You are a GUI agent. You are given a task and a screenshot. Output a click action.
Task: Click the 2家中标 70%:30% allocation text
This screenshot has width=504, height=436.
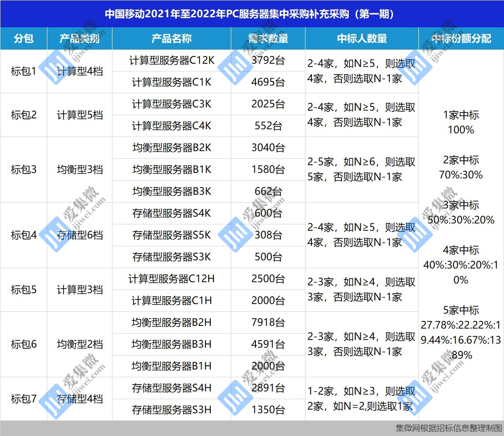tap(461, 167)
